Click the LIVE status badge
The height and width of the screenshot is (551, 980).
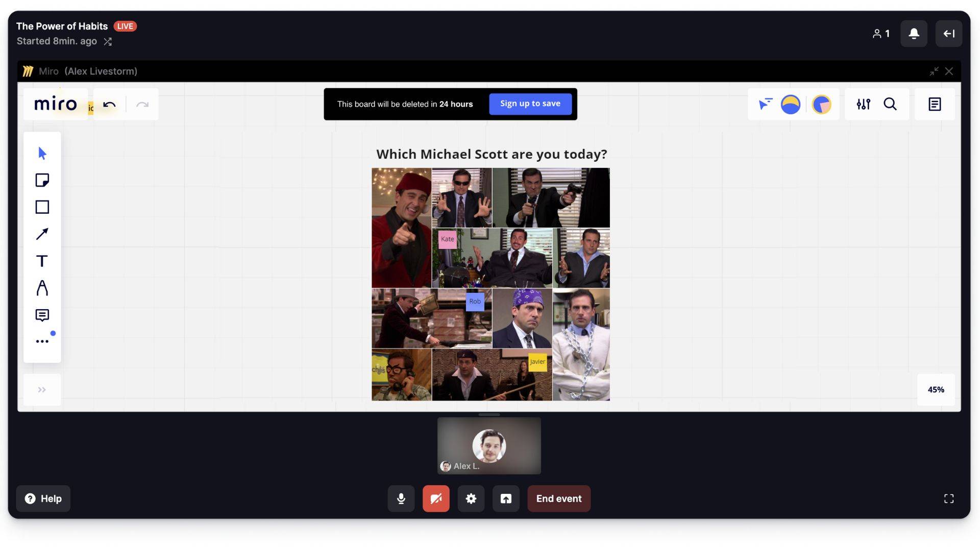coord(125,27)
